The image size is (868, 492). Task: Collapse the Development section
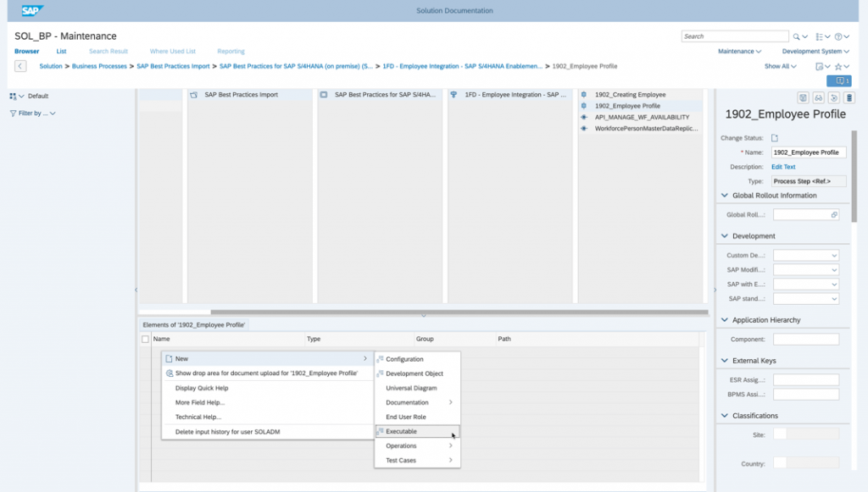pyautogui.click(x=725, y=235)
